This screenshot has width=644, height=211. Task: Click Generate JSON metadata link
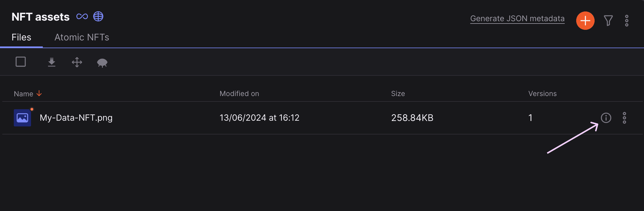517,19
